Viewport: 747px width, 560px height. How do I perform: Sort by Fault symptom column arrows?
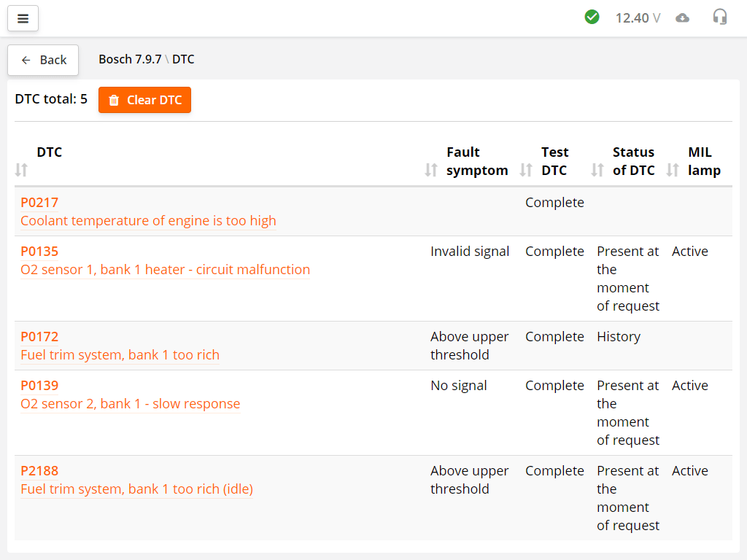[431, 170]
